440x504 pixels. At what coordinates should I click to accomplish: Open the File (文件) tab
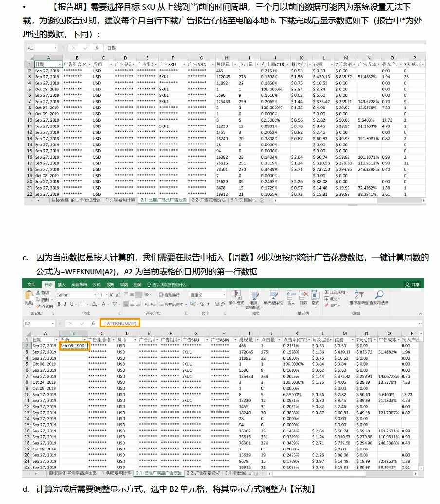[31, 285]
